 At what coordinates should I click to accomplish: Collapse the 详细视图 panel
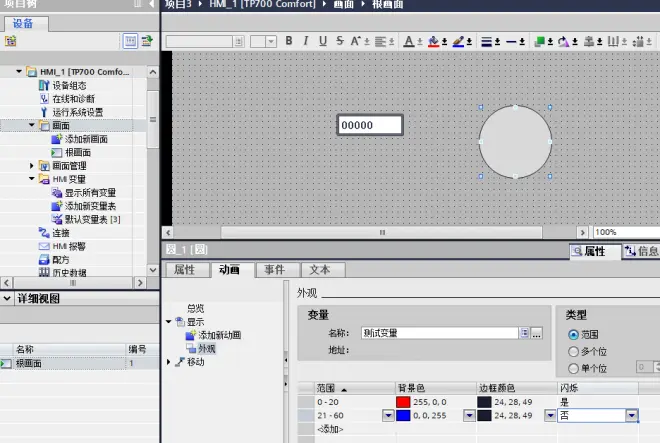pos(7,299)
